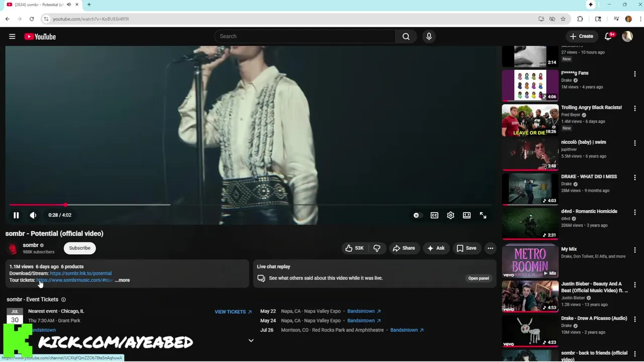Show info about Event Tickets
The image size is (644, 362).
point(63,300)
